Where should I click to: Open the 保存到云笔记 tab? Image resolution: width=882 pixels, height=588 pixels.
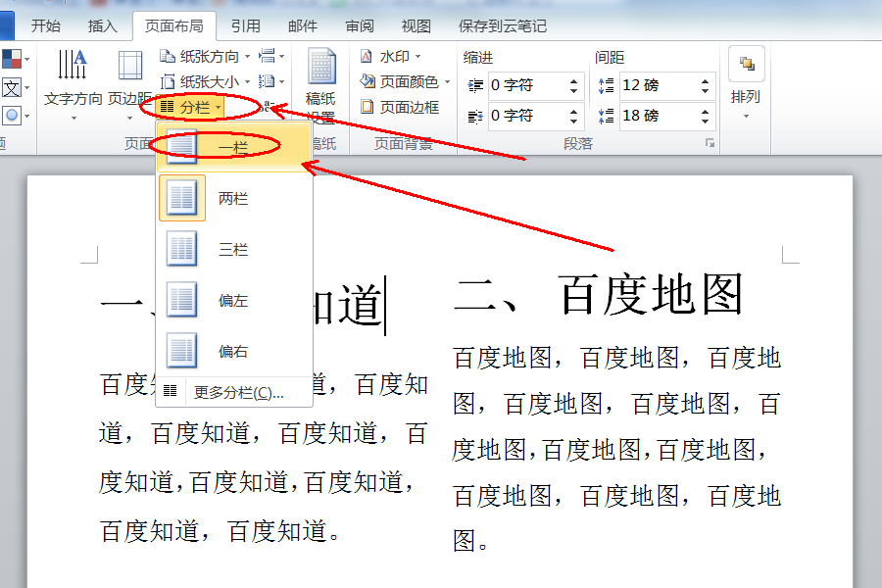tap(503, 25)
